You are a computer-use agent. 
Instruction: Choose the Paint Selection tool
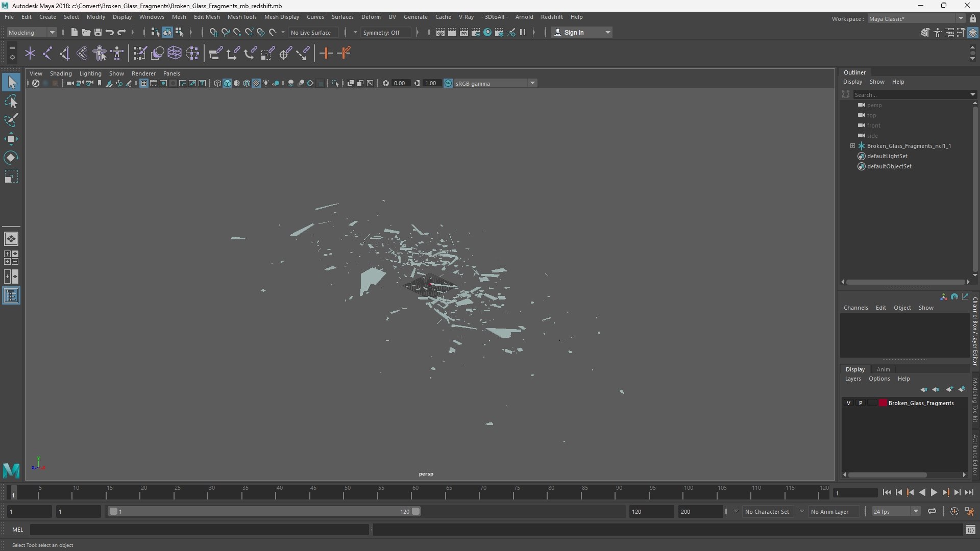(11, 120)
